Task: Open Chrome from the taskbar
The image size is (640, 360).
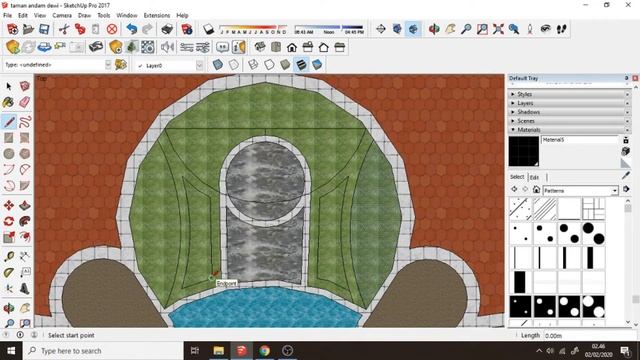Action: pos(264,351)
